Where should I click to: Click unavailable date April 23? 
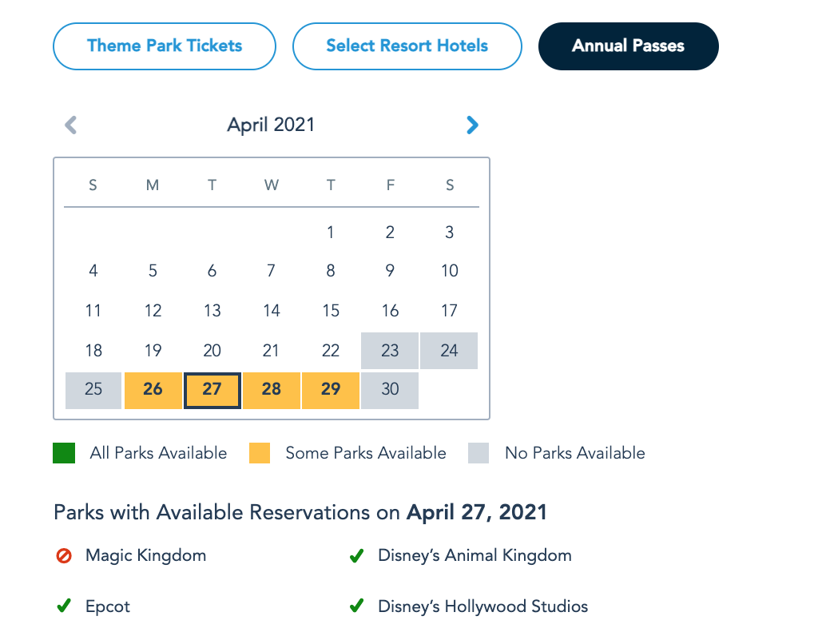tap(390, 350)
